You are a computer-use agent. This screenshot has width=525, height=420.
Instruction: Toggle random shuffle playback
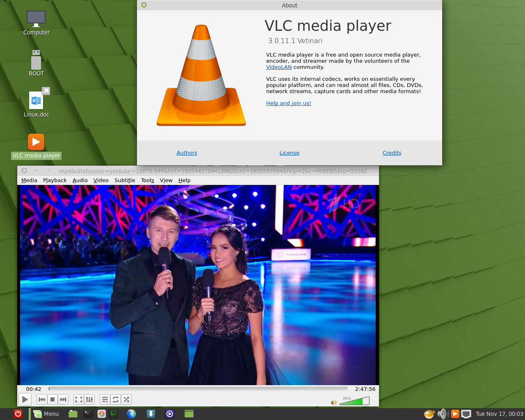click(x=126, y=399)
